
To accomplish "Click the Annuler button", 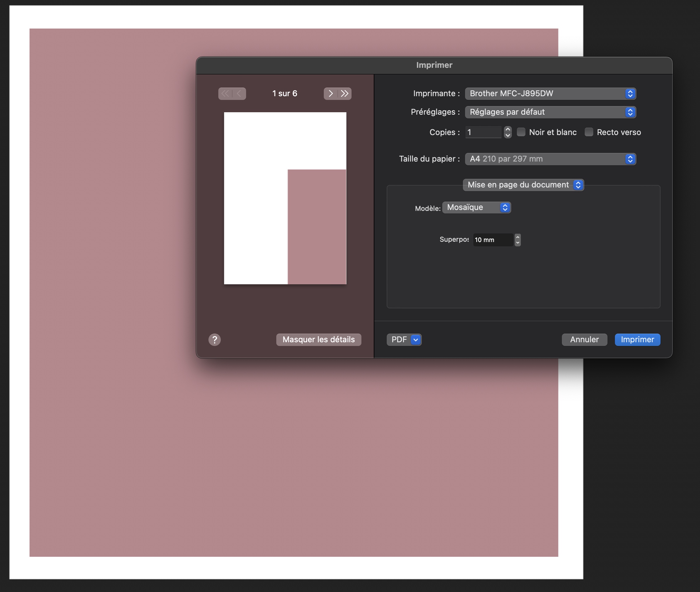I will tap(584, 339).
